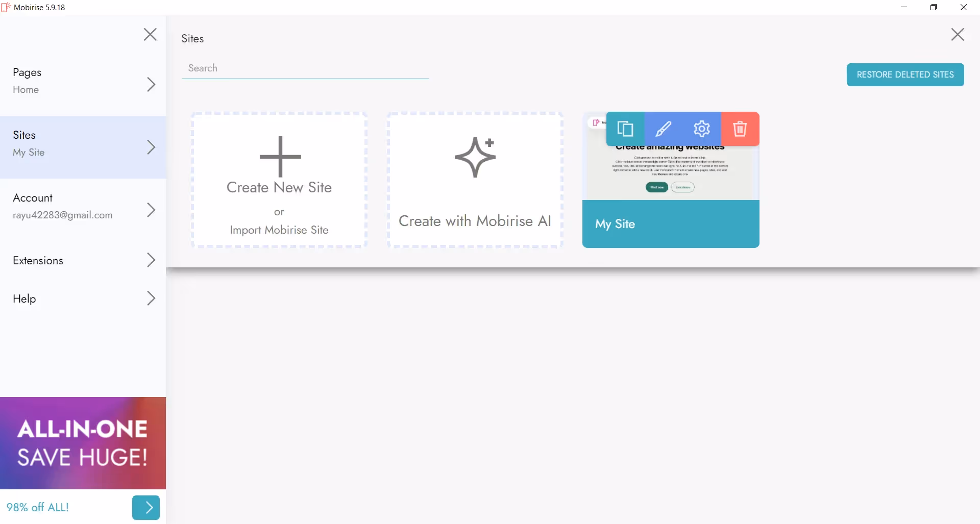Click the Mobirise AI sparkle icon
980x524 pixels.
coord(475,157)
